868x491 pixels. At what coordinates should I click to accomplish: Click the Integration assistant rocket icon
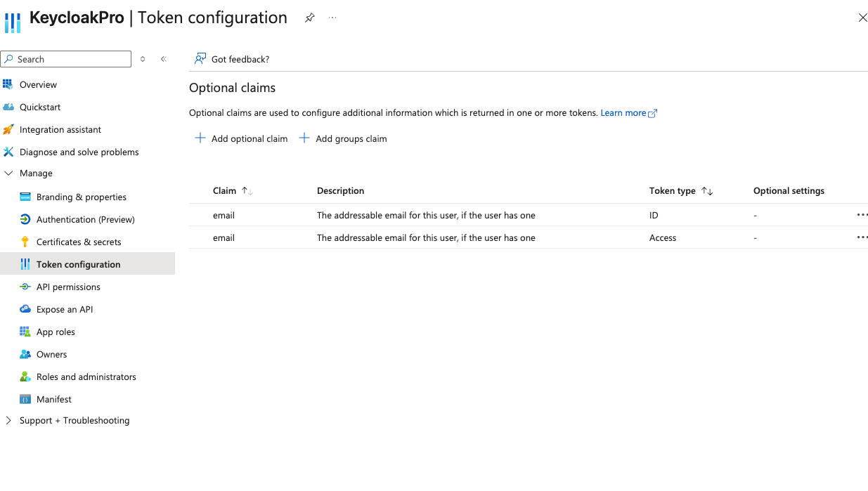[x=8, y=129]
